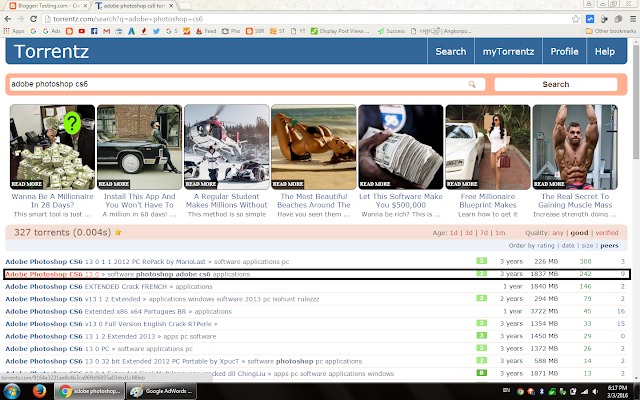Viewport: 640px width, 400px height.
Task: Click the blue checkmark extension icon
Action: tap(590, 19)
